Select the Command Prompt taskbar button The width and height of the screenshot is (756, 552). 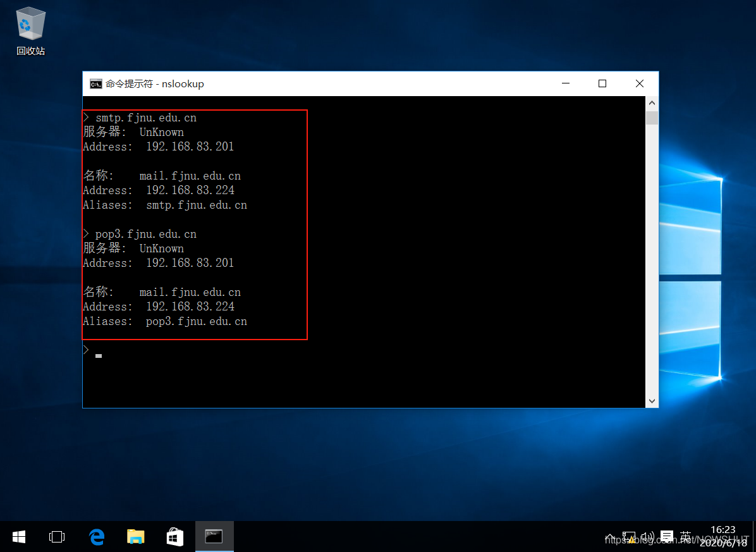tap(214, 537)
